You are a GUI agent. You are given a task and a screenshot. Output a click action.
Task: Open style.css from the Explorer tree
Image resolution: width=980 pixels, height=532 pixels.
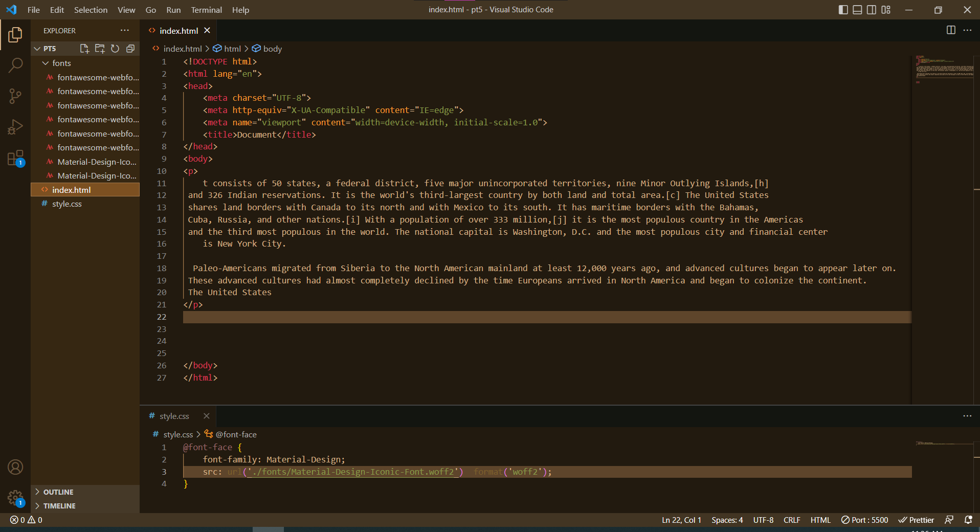(85, 204)
